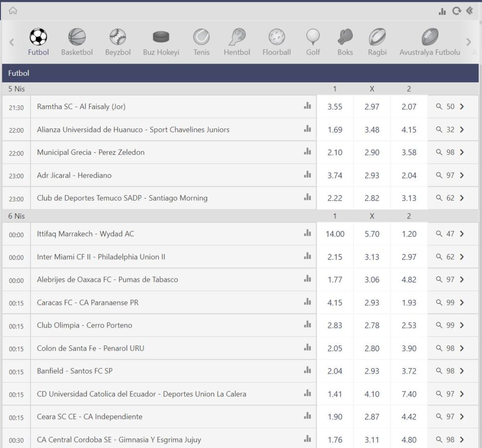Expand more markets for Adr Jicaral - Herediano
The image size is (482, 448).
coord(450,176)
